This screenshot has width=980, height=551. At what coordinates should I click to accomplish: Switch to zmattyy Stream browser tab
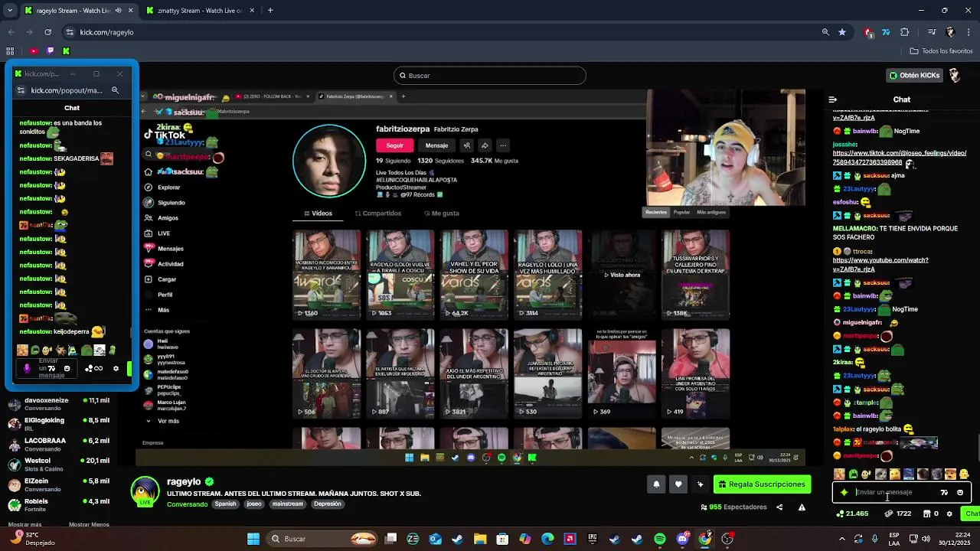(200, 11)
